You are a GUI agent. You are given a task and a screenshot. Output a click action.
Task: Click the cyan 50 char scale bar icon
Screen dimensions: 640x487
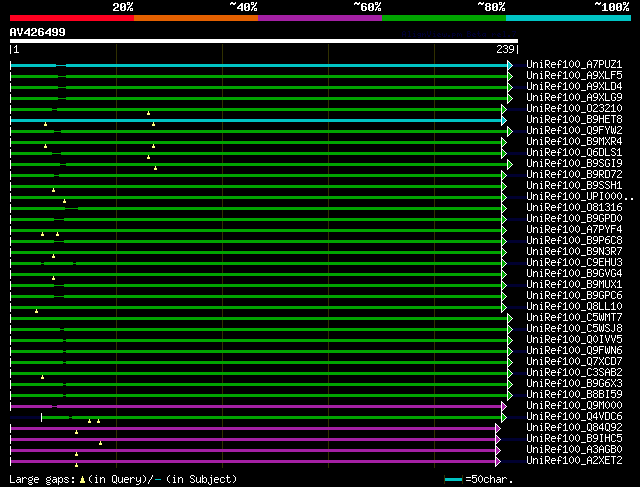click(x=455, y=480)
